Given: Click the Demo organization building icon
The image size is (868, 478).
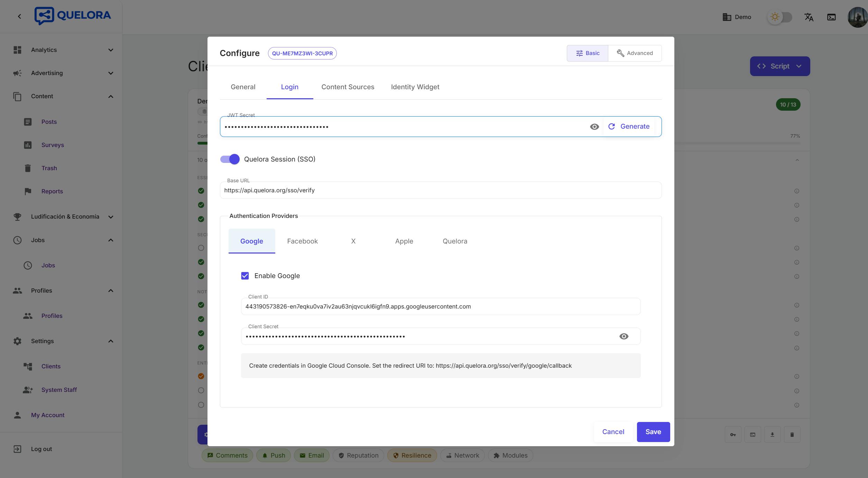Looking at the screenshot, I should coord(727,17).
